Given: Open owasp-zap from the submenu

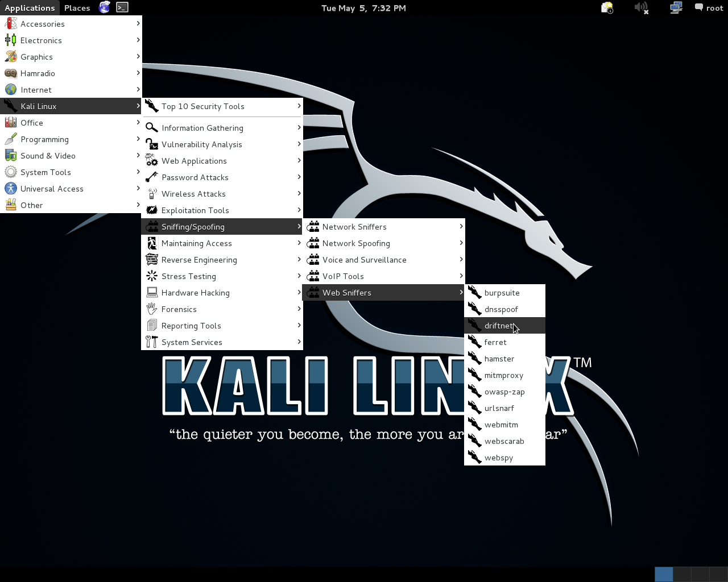Looking at the screenshot, I should click(505, 392).
